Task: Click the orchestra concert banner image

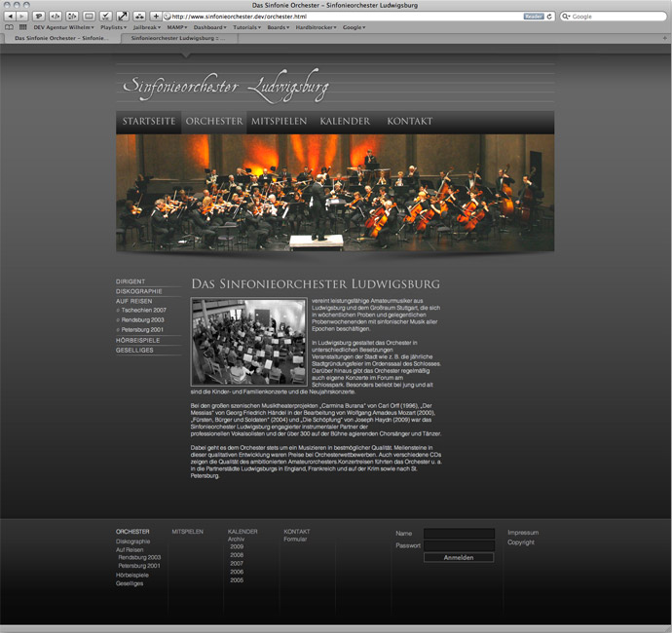Action: (x=335, y=193)
